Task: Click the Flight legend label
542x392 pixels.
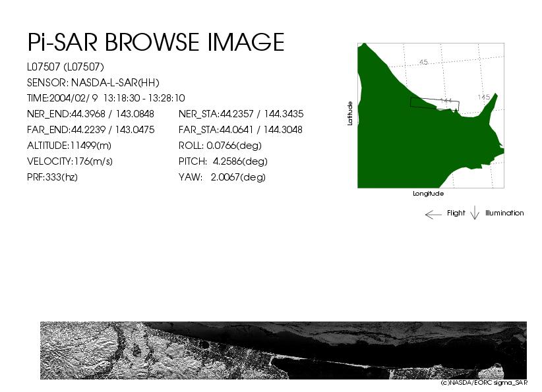Action: [456, 213]
